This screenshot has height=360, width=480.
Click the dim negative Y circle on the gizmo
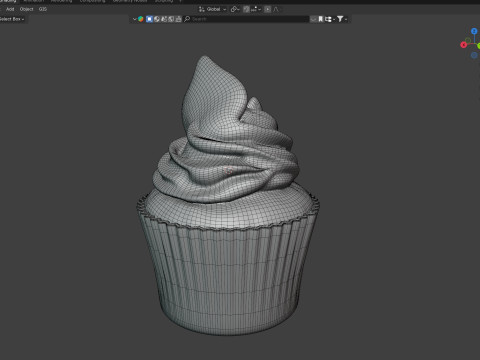point(468,40)
